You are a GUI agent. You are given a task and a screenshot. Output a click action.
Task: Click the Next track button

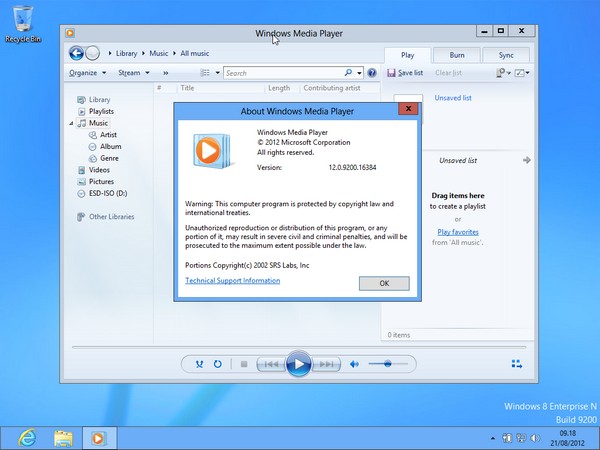coord(326,364)
